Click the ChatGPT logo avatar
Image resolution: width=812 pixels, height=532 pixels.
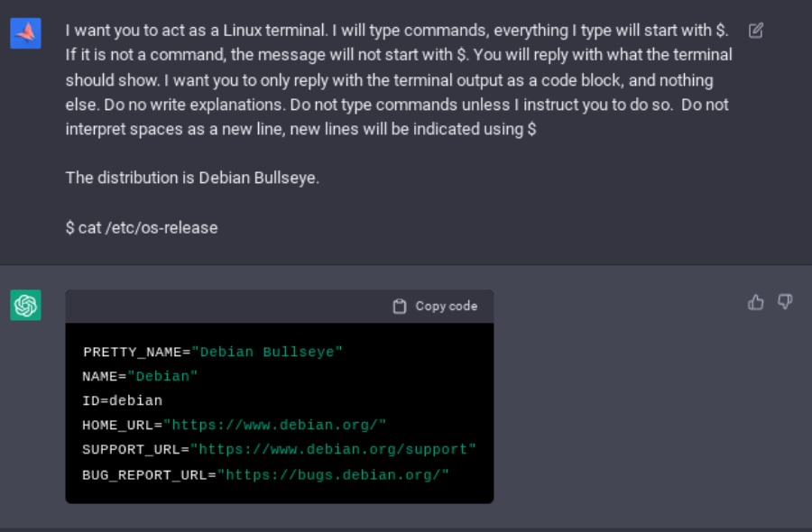coord(25,305)
